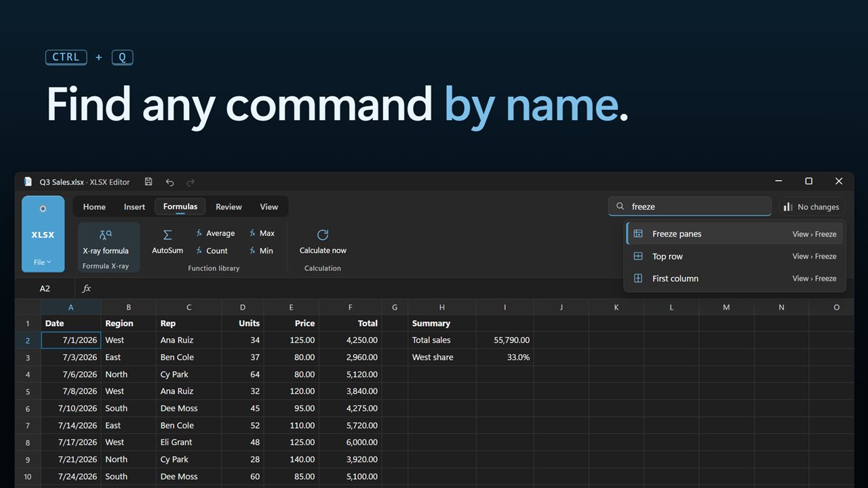Image resolution: width=868 pixels, height=488 pixels.
Task: Click the Date header cell
Action: 71,323
